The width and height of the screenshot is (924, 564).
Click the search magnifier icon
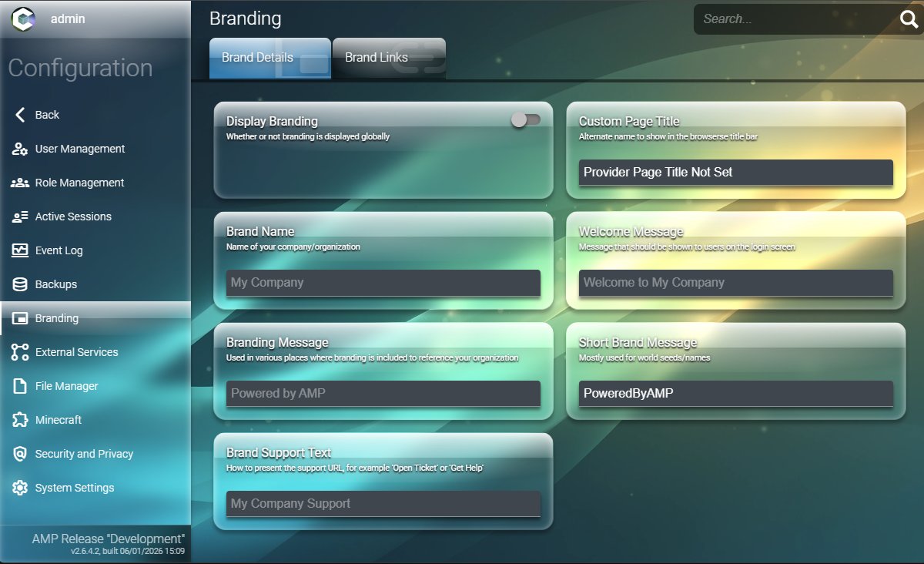coord(909,19)
